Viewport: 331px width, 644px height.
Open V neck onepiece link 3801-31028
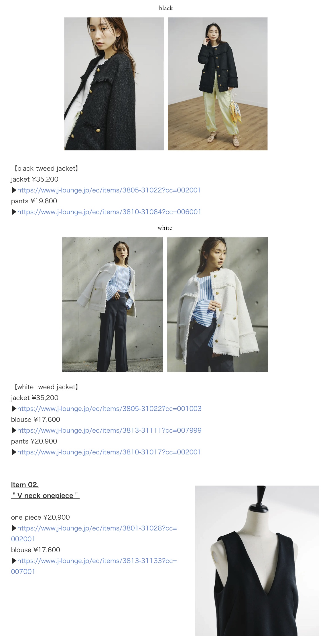[x=94, y=534]
